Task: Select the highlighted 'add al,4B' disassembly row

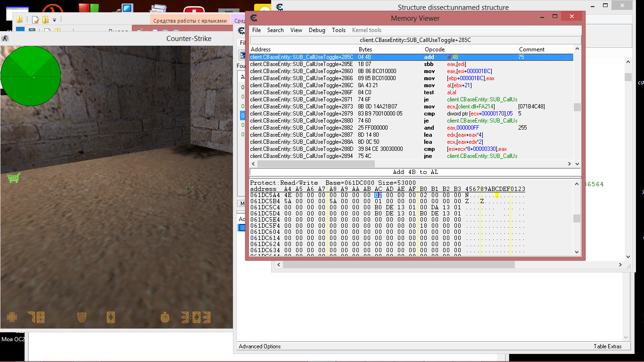Action: point(411,57)
